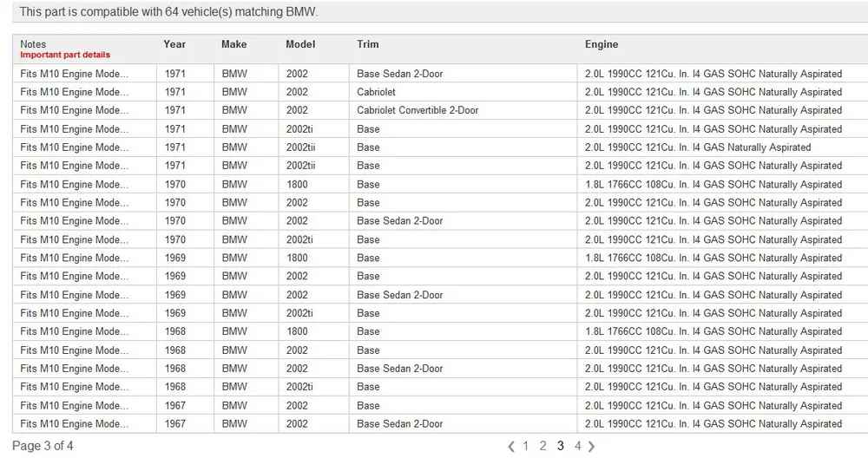
Task: Select 'Base Sedan 2-Door' trim in the 1967 row
Action: point(399,423)
